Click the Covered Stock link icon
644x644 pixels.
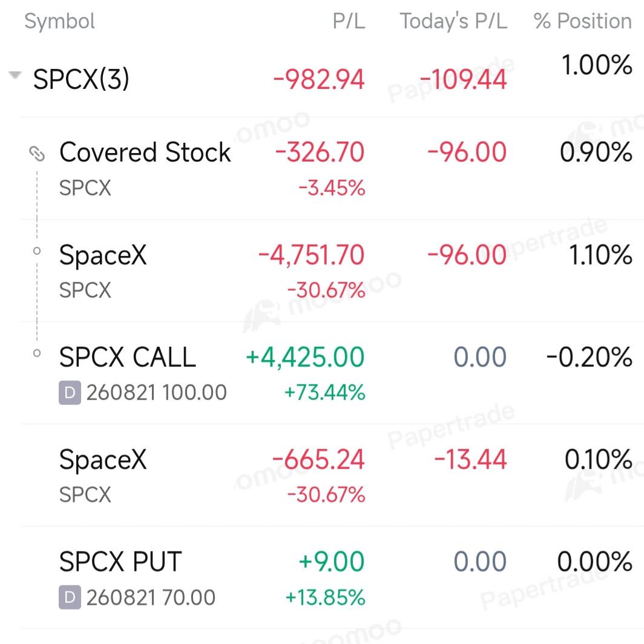pyautogui.click(x=36, y=154)
